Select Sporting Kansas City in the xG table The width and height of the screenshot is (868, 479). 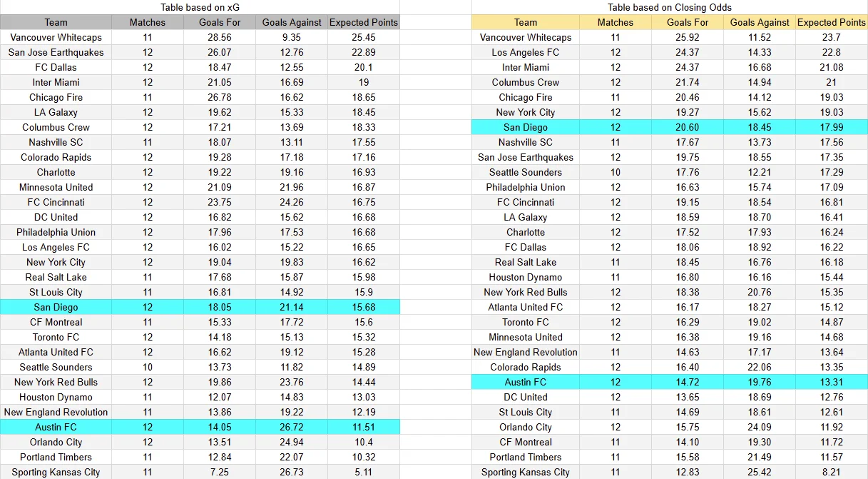click(56, 472)
